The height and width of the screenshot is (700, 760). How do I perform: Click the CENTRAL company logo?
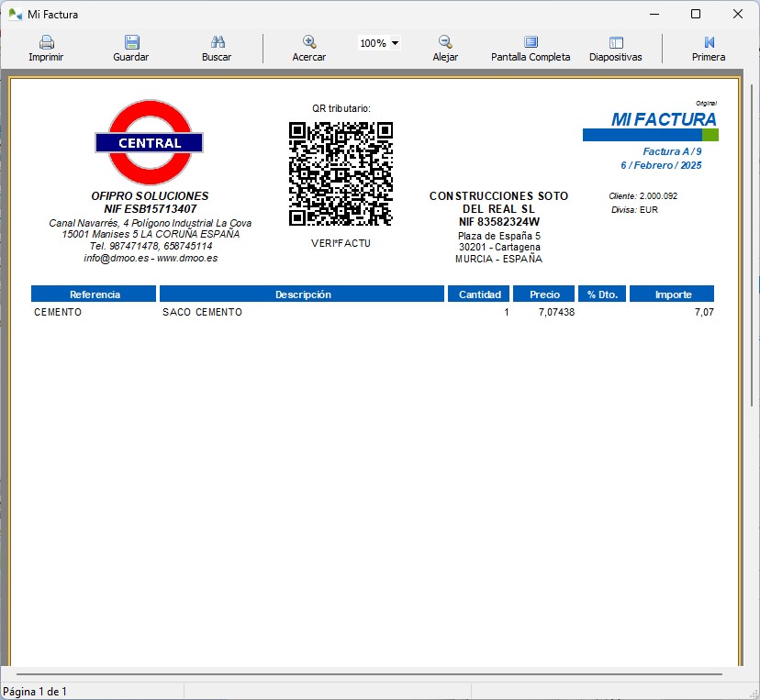[149, 142]
